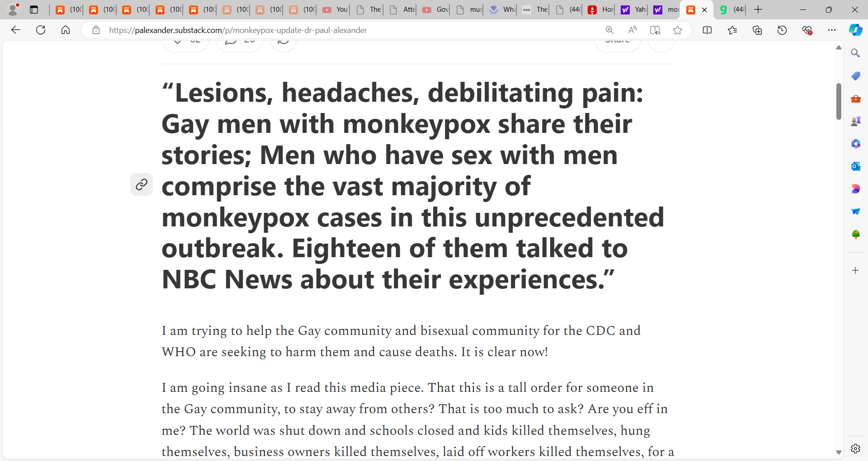Open sidebar green tree icon

(855, 234)
